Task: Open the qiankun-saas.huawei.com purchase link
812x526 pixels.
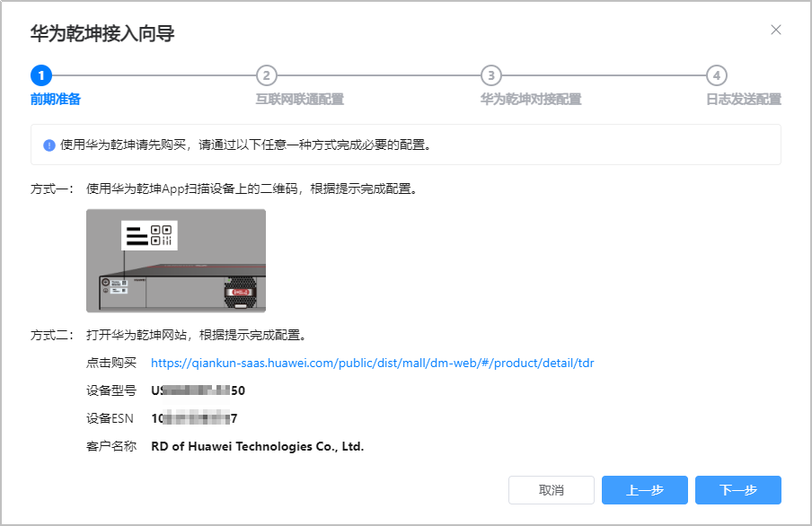Action: tap(373, 363)
